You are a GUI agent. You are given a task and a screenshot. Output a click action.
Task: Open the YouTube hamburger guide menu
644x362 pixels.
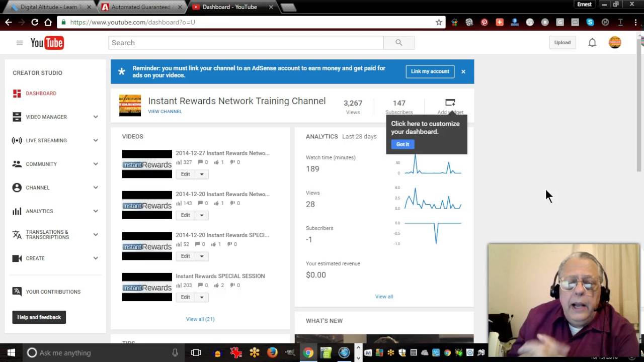pyautogui.click(x=19, y=43)
